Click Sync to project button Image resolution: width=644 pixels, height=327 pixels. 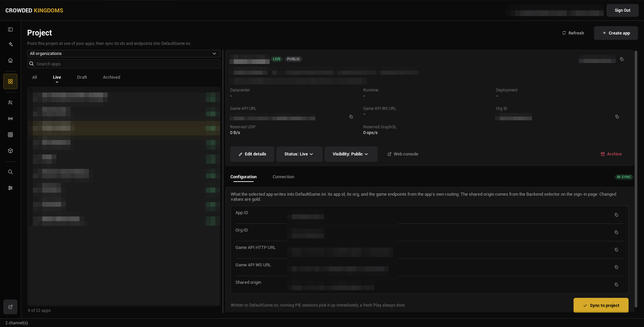pyautogui.click(x=601, y=306)
